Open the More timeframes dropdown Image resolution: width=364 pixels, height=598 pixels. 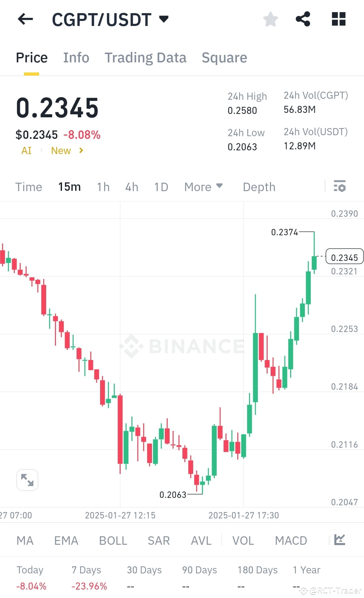click(203, 186)
